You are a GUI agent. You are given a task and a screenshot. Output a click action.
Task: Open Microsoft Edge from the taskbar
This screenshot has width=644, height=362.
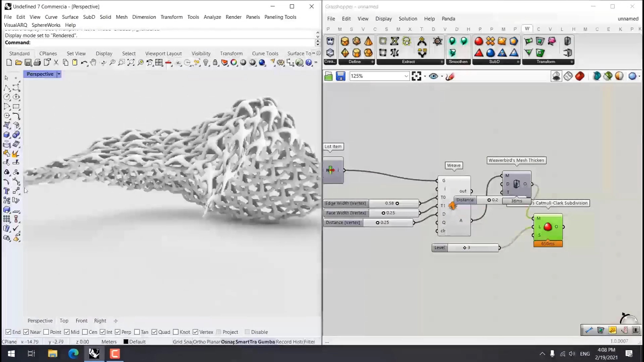coord(73,354)
